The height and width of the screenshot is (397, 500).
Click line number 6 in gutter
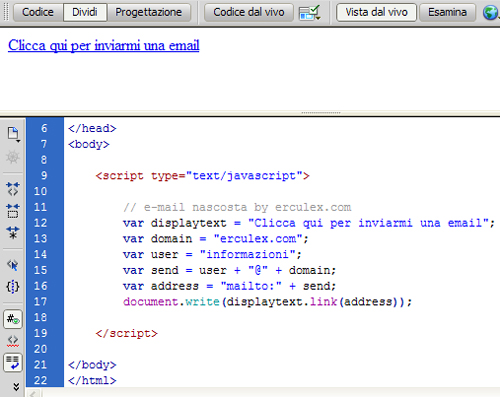(44, 128)
